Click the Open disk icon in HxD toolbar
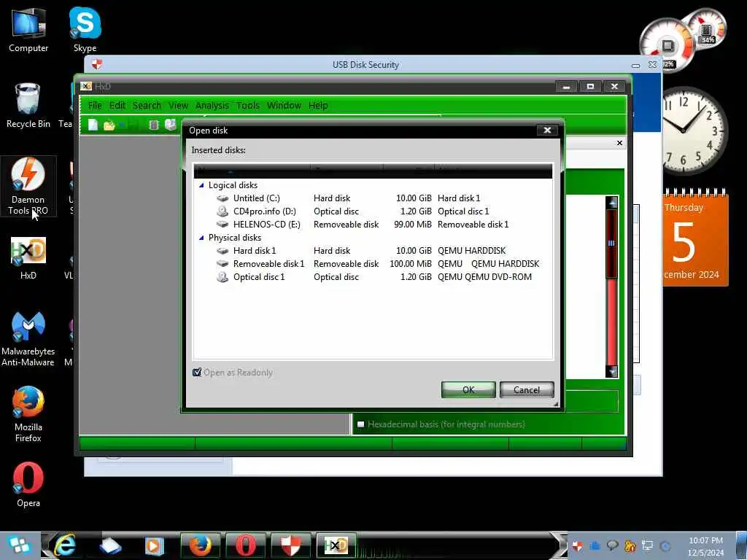 click(170, 125)
